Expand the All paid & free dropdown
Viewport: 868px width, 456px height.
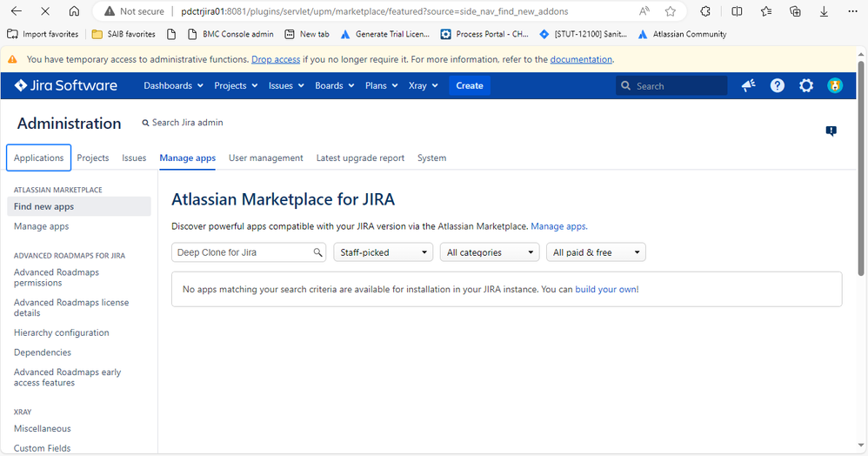tap(596, 252)
